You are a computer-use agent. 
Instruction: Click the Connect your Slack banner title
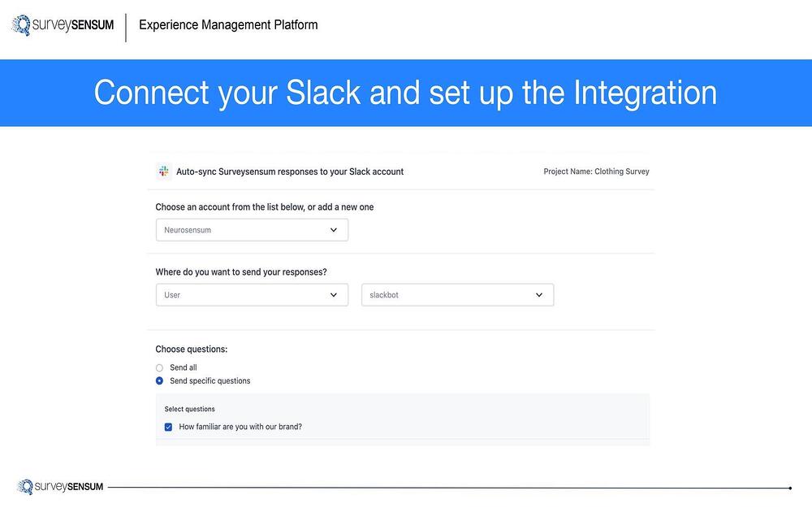coord(405,93)
